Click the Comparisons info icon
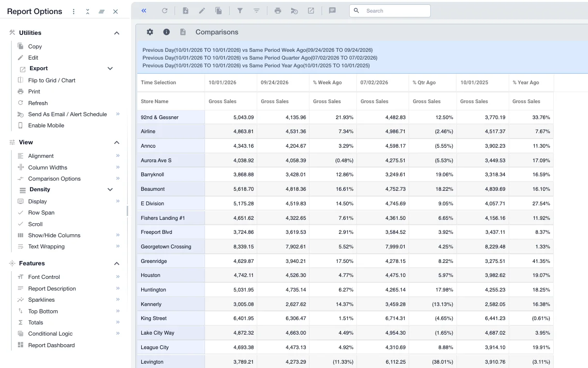Screen dimensions: 588x368 166,32
